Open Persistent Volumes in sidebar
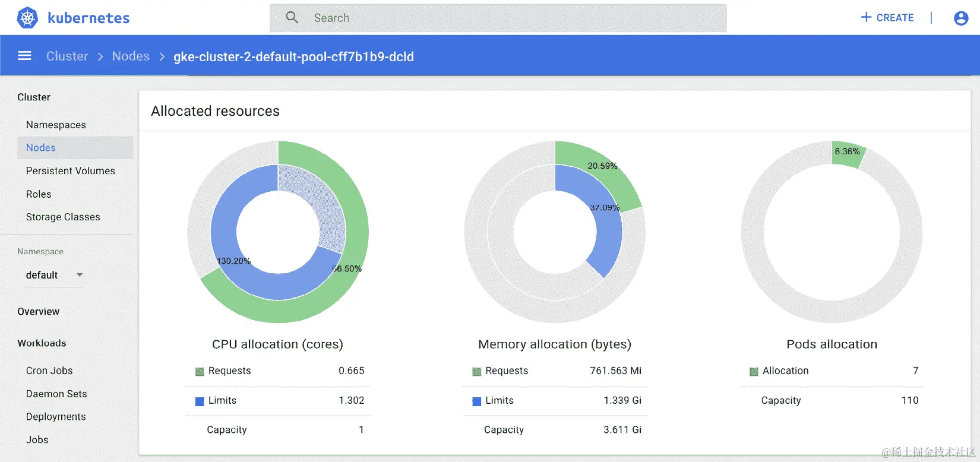Viewport: 980px width, 462px height. [70, 170]
